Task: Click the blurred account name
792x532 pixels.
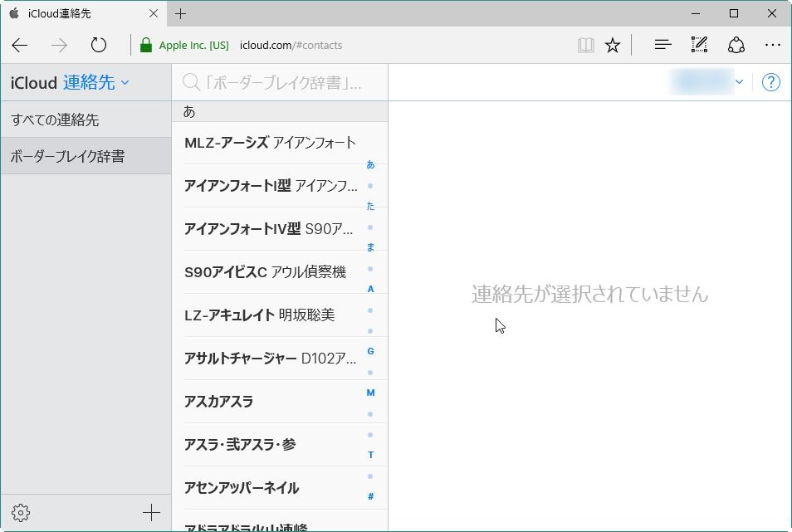Action: (701, 82)
